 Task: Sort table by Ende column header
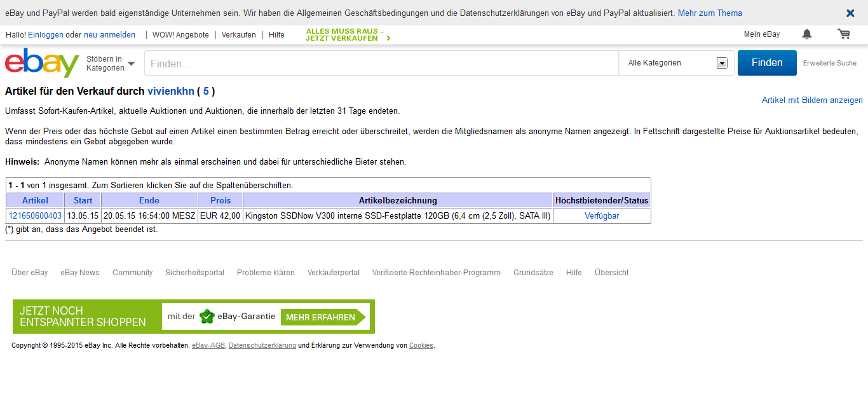click(149, 200)
